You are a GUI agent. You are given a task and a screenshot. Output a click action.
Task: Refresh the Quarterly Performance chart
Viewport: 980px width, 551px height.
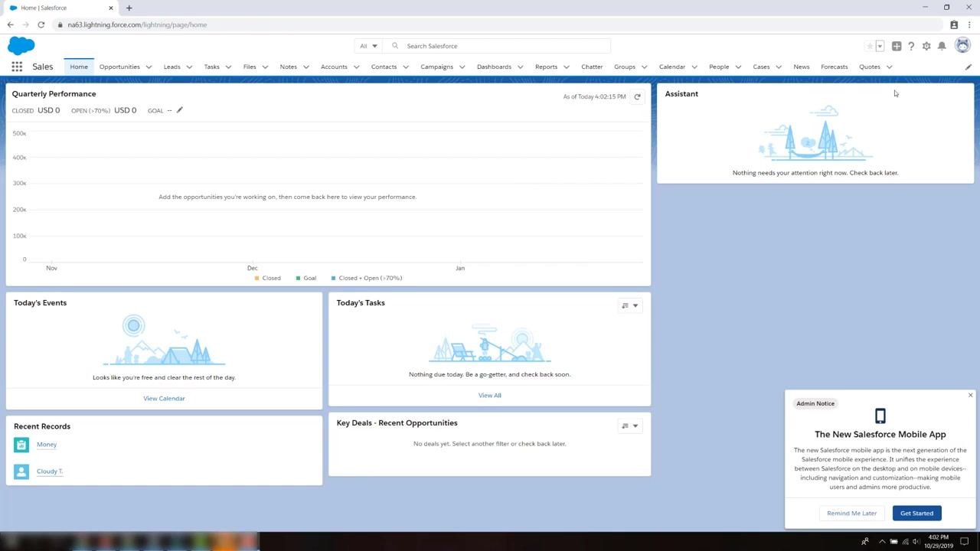(637, 96)
